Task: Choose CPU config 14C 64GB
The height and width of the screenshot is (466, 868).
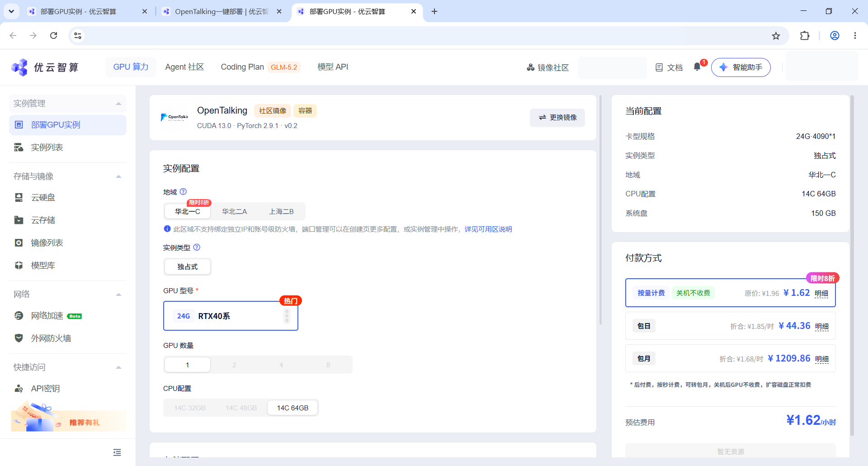Action: coord(292,408)
